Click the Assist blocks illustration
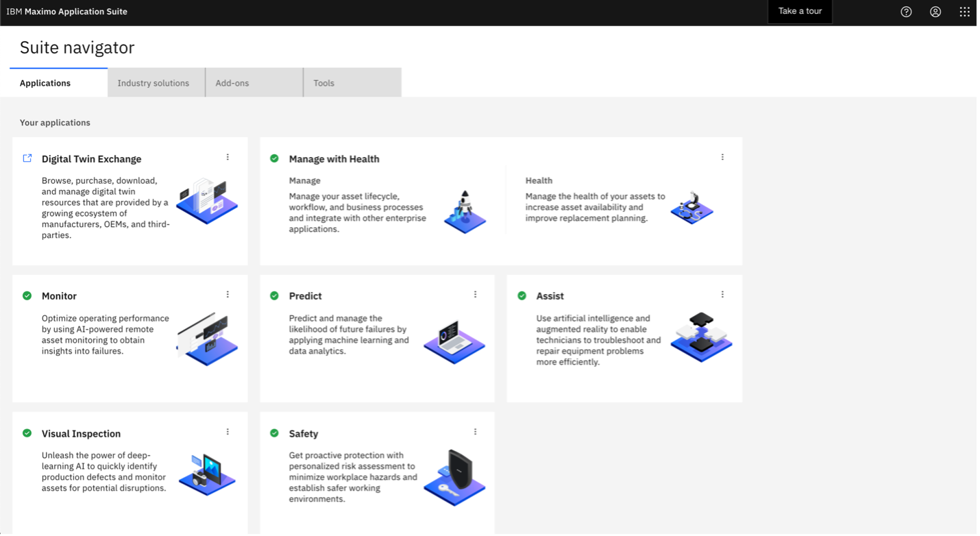The height and width of the screenshot is (536, 980). (701, 337)
